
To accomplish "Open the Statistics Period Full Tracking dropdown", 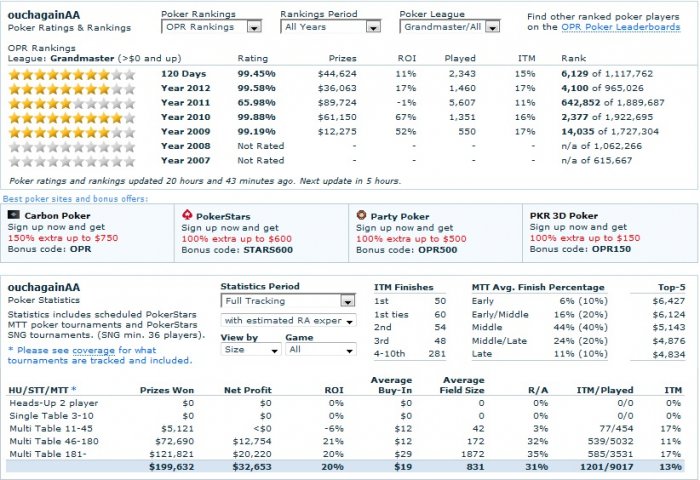I will point(288,301).
